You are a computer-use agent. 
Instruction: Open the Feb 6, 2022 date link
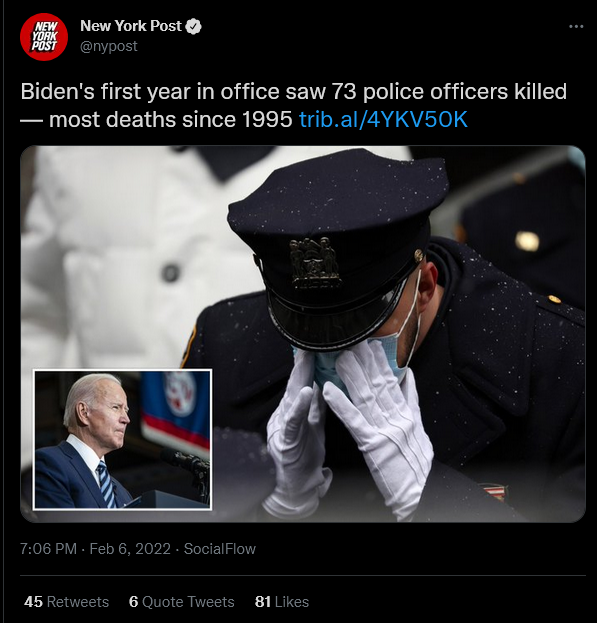pyautogui.click(x=130, y=549)
